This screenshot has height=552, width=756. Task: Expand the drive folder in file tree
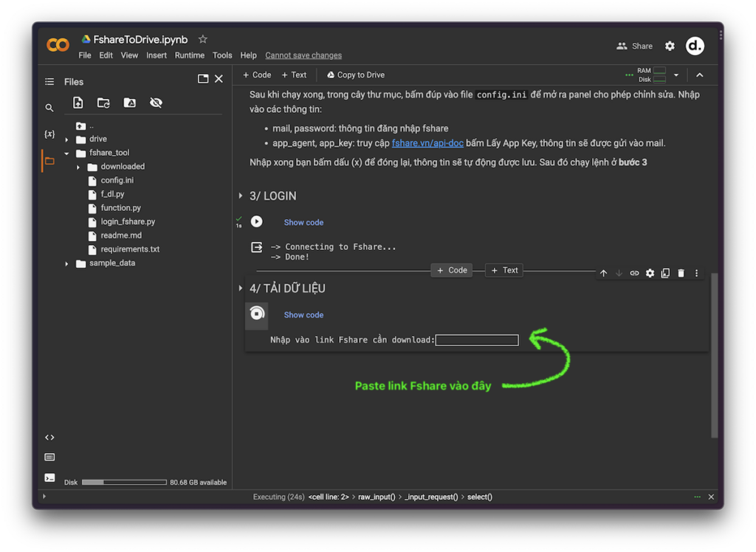66,139
